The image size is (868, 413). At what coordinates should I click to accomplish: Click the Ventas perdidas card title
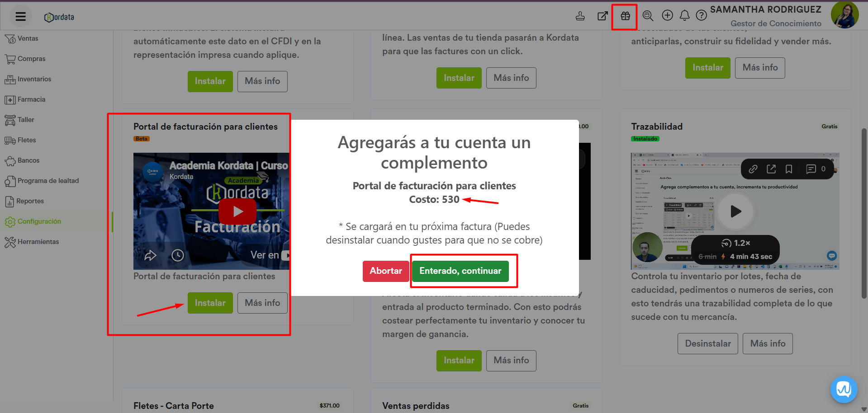tap(416, 406)
